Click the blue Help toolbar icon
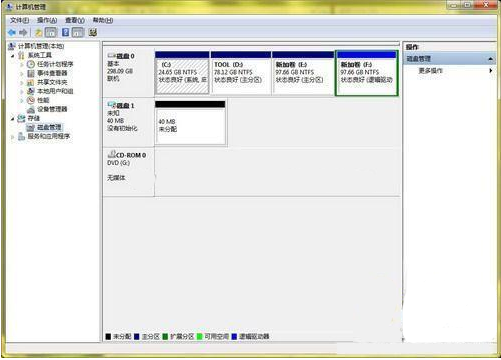 [x=65, y=32]
